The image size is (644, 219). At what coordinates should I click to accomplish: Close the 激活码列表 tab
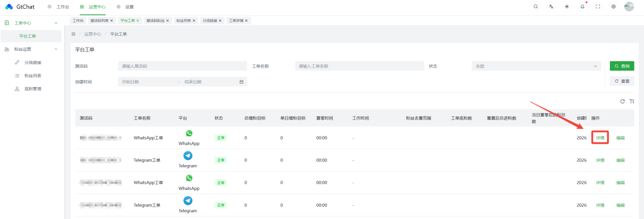pos(111,20)
